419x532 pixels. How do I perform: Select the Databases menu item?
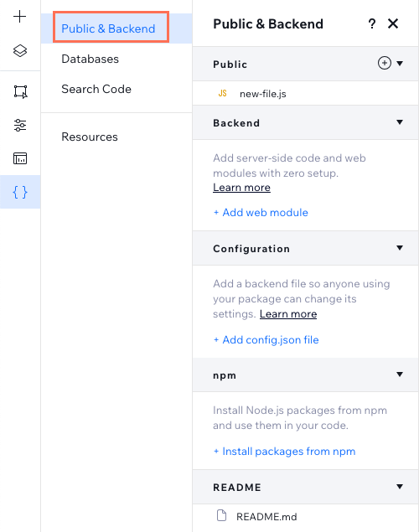tap(90, 59)
